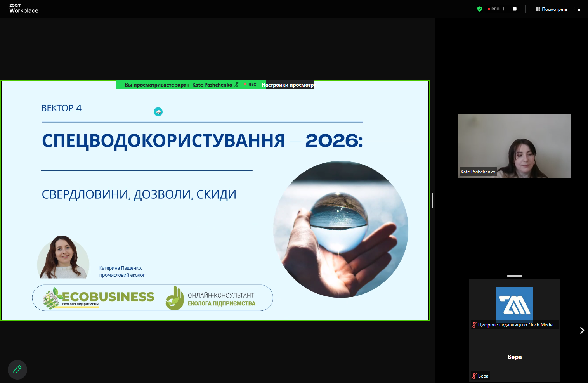588x383 pixels.
Task: Expand participants panel with right chevron
Action: [x=581, y=330]
